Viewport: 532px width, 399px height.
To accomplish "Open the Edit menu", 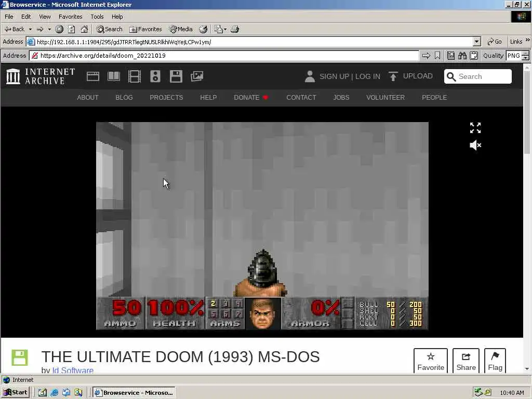I will (26, 17).
